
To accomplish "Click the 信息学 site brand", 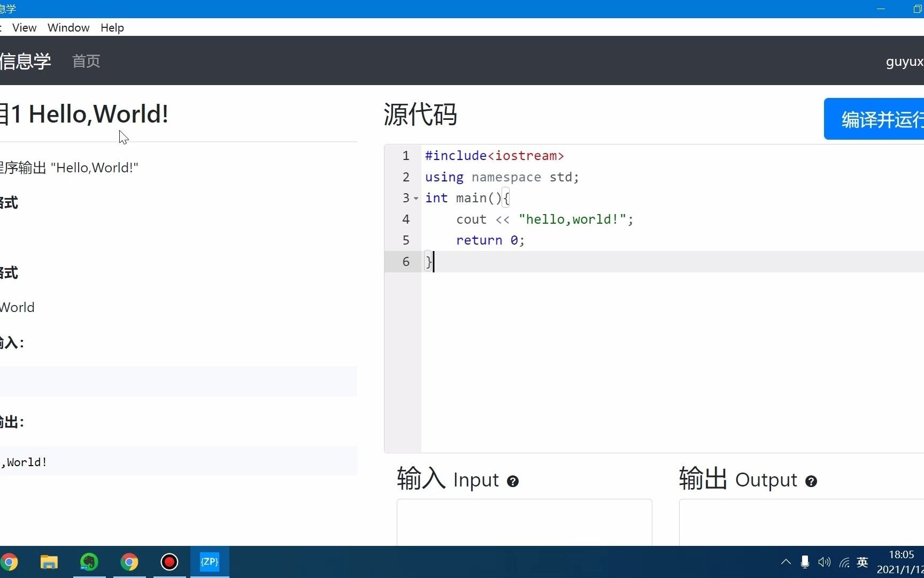I will [x=25, y=61].
